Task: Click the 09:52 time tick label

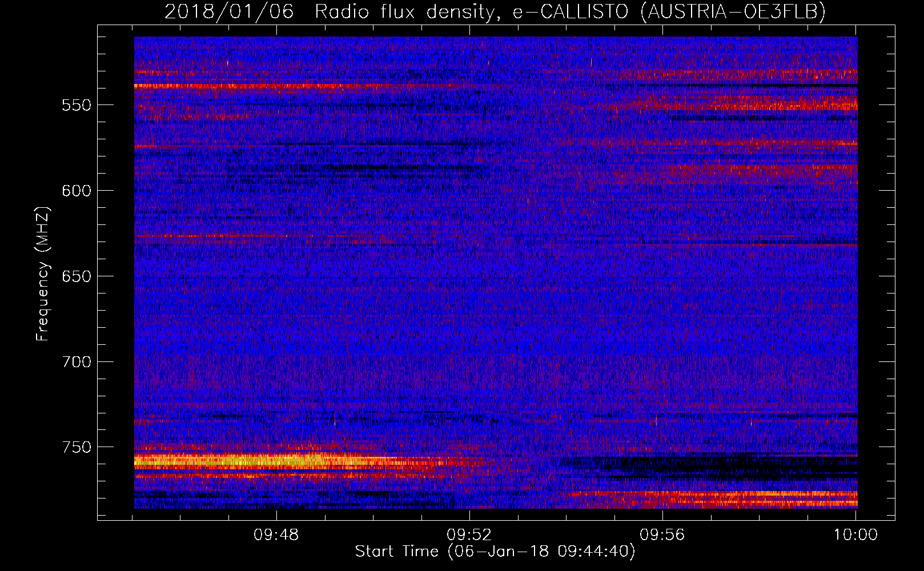Action: pos(469,535)
